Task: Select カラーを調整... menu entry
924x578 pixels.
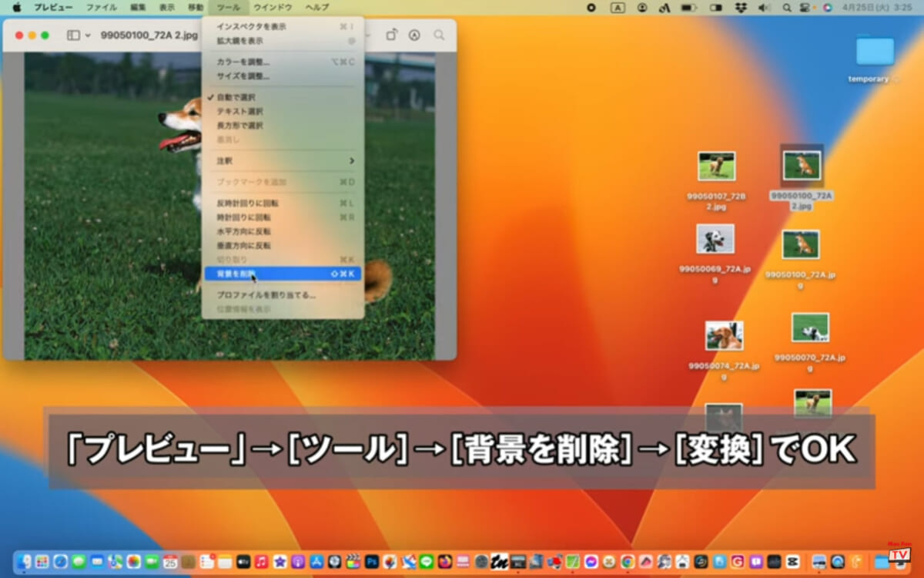Action: (283, 62)
